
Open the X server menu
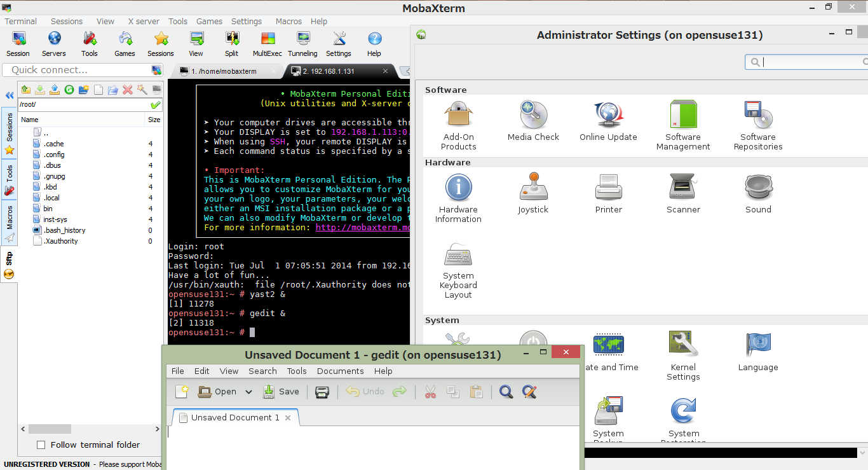[144, 21]
